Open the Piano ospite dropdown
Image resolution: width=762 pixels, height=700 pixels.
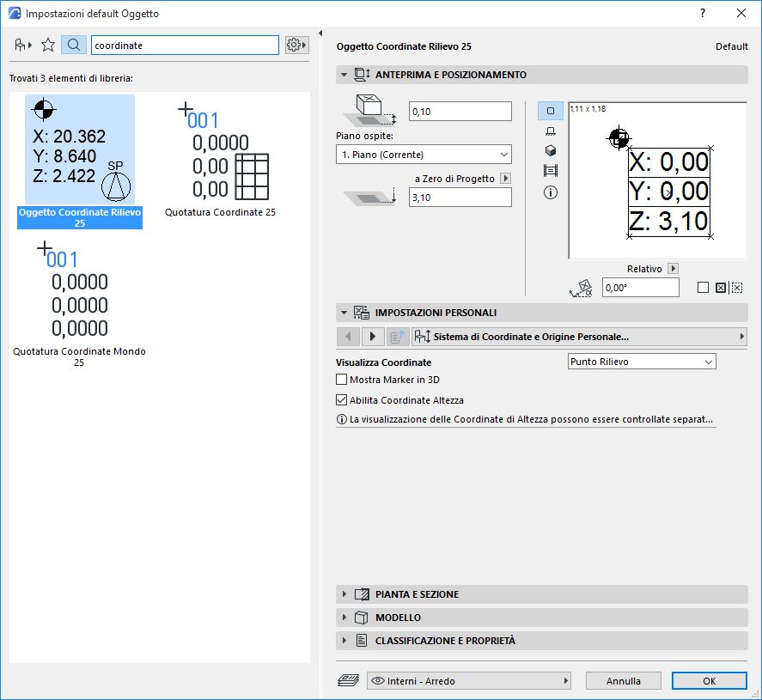(x=424, y=155)
